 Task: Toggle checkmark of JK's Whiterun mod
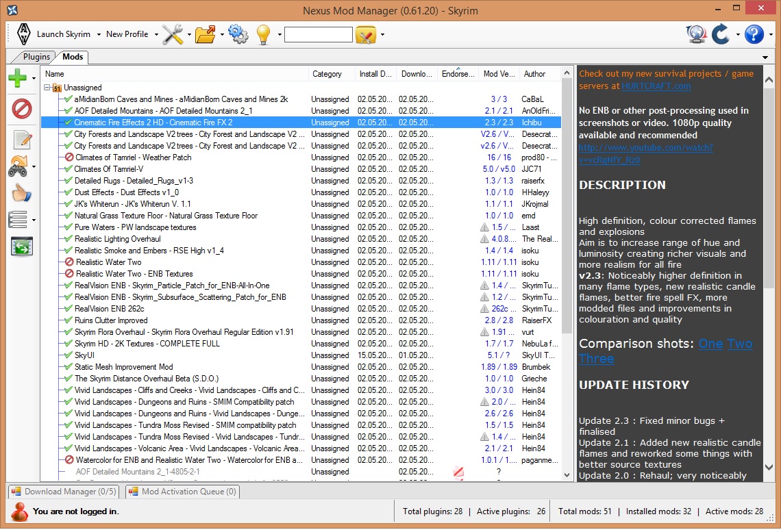click(x=69, y=204)
